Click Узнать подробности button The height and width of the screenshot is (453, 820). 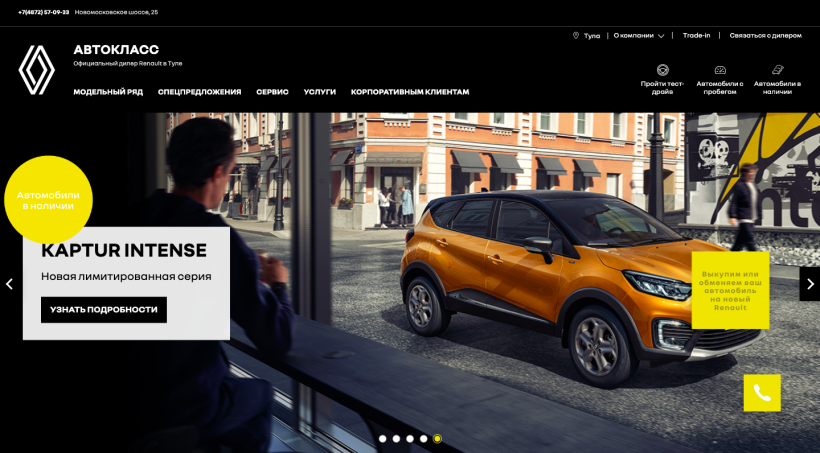coord(104,310)
